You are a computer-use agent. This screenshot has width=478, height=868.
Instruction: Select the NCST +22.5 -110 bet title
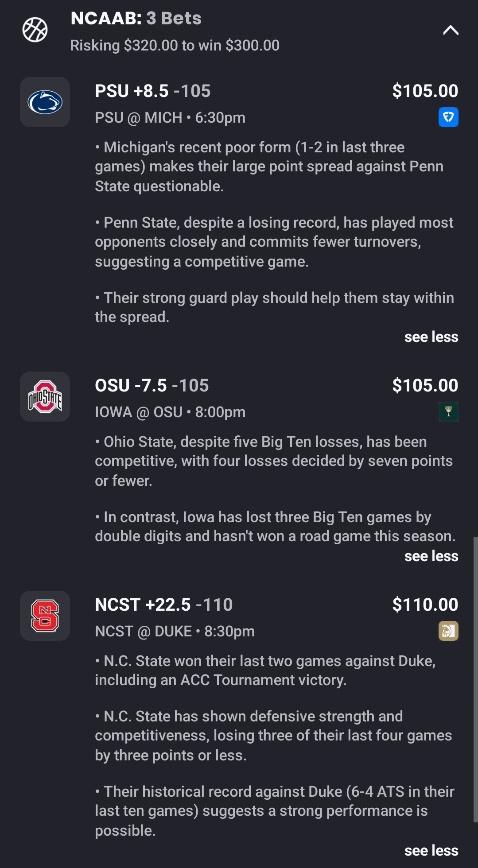click(x=163, y=604)
